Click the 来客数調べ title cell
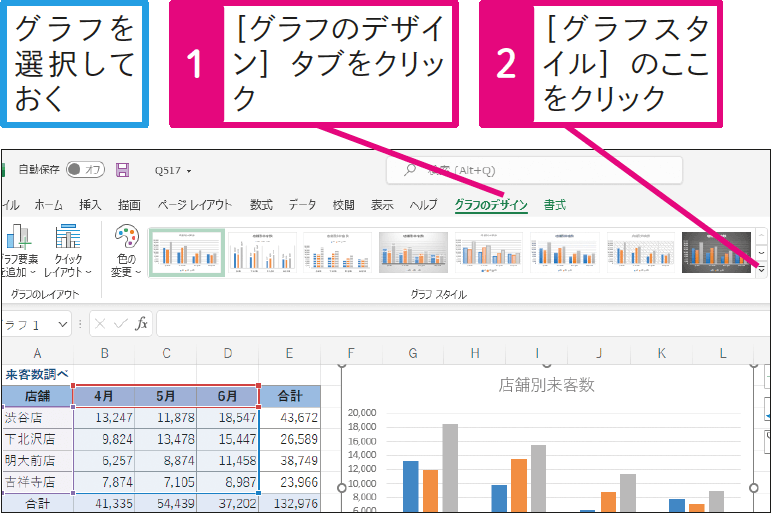783x513 pixels. pyautogui.click(x=37, y=375)
